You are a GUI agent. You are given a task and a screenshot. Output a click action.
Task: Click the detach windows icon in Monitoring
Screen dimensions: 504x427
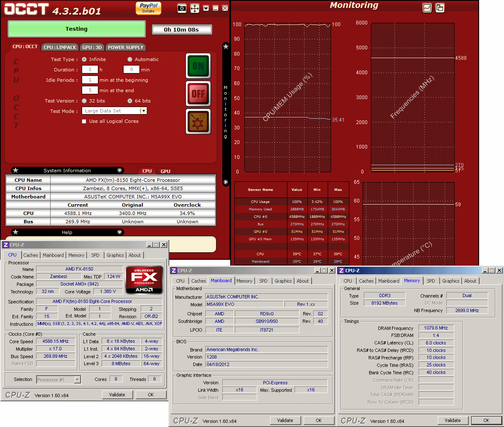(x=440, y=8)
